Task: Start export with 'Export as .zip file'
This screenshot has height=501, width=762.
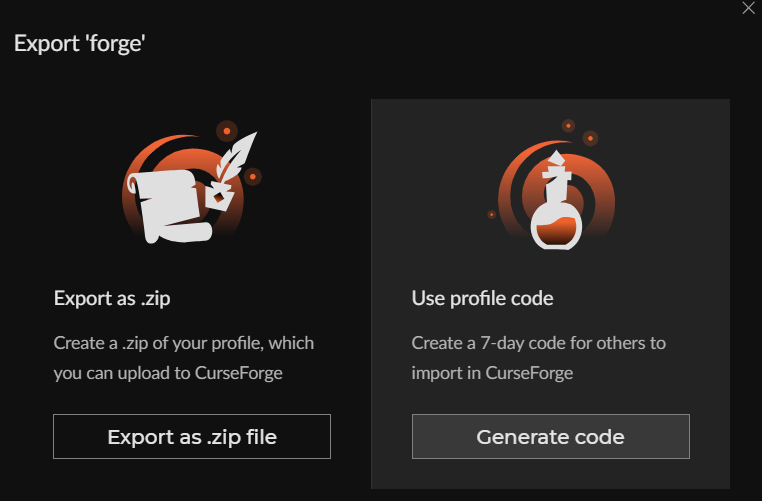Action: click(192, 436)
